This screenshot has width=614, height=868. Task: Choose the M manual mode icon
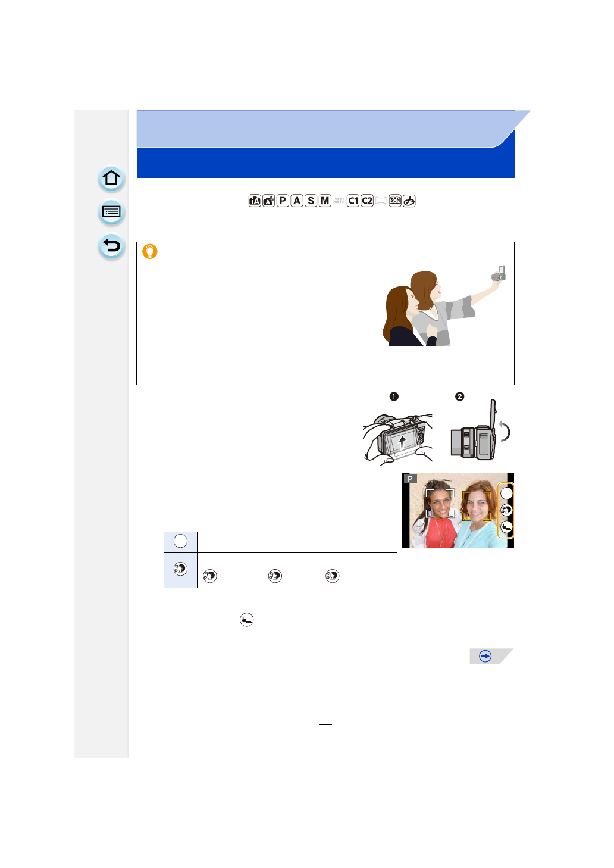325,201
